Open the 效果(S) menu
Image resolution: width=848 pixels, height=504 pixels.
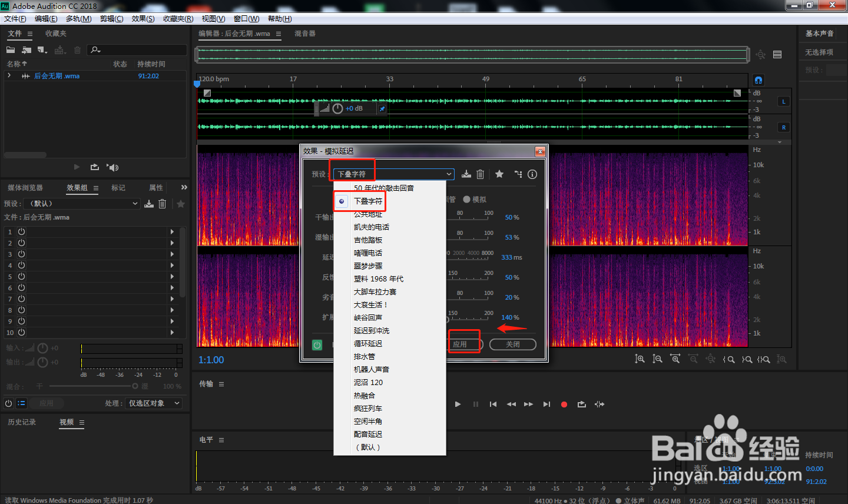143,19
